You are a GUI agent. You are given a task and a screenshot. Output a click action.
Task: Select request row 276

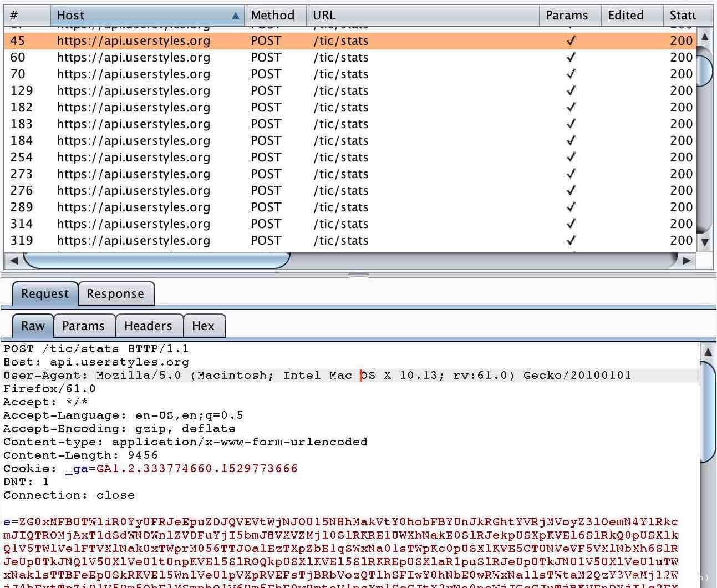133,191
